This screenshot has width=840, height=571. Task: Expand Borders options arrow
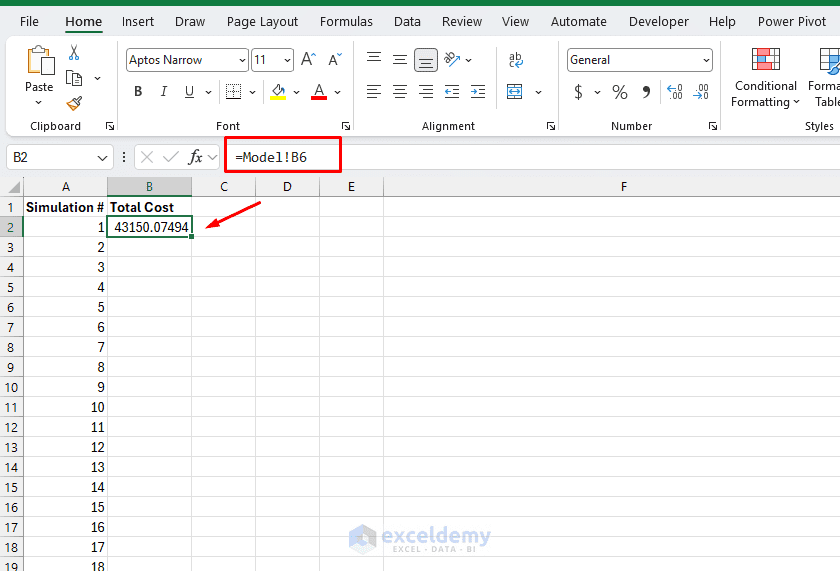coord(252,92)
